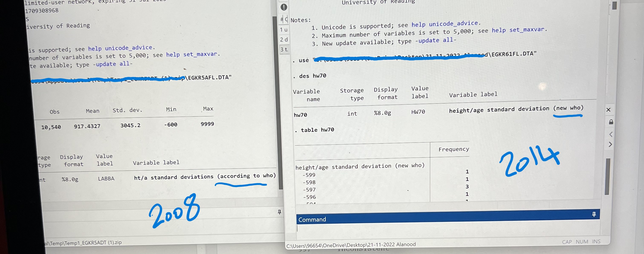Close the side panel with the X icon
Viewport: 644px width, 254px height.
pyautogui.click(x=608, y=110)
